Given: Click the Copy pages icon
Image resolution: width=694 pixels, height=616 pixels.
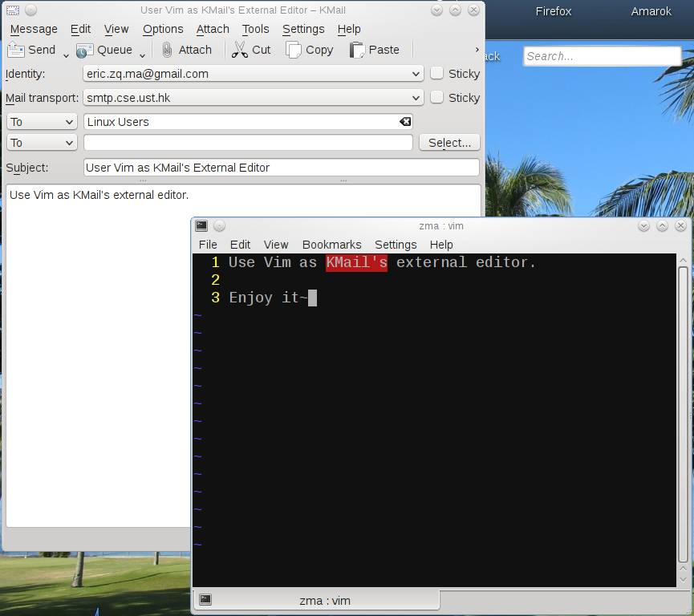Looking at the screenshot, I should [293, 50].
